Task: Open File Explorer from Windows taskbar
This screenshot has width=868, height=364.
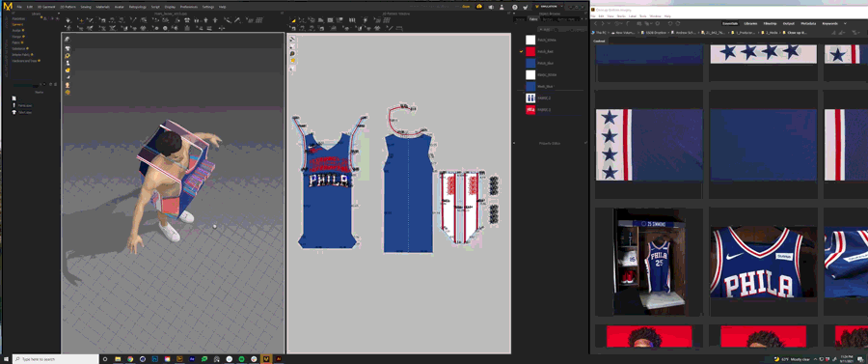Action: [118, 359]
